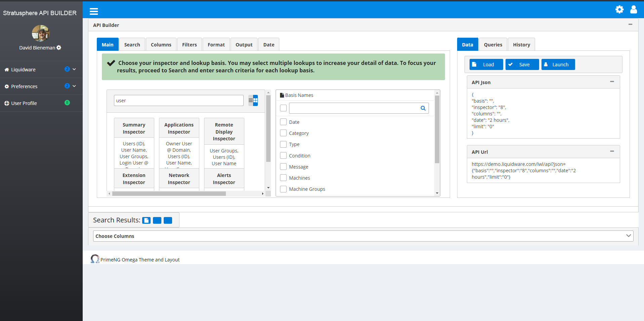Image resolution: width=644 pixels, height=321 pixels.
Task: Switch to the Filters tab
Action: (190, 44)
